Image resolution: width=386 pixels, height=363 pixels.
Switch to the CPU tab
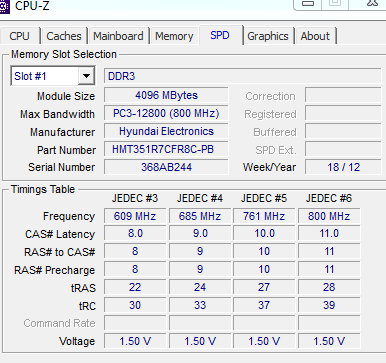(x=20, y=36)
